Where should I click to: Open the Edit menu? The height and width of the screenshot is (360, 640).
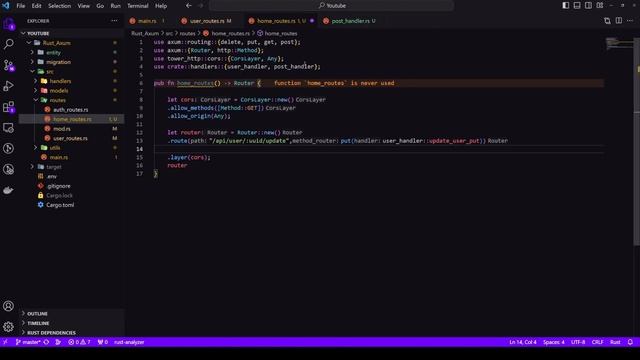point(36,6)
